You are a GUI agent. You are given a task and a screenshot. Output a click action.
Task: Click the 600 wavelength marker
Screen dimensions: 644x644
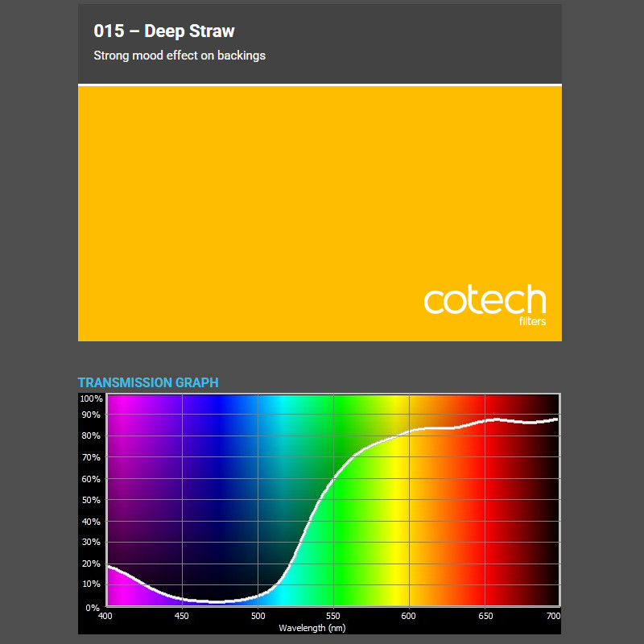(x=409, y=616)
